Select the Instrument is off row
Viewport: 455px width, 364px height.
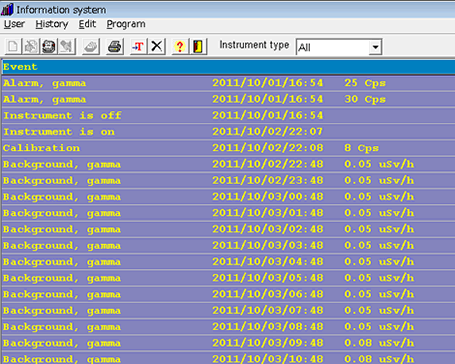(x=228, y=115)
